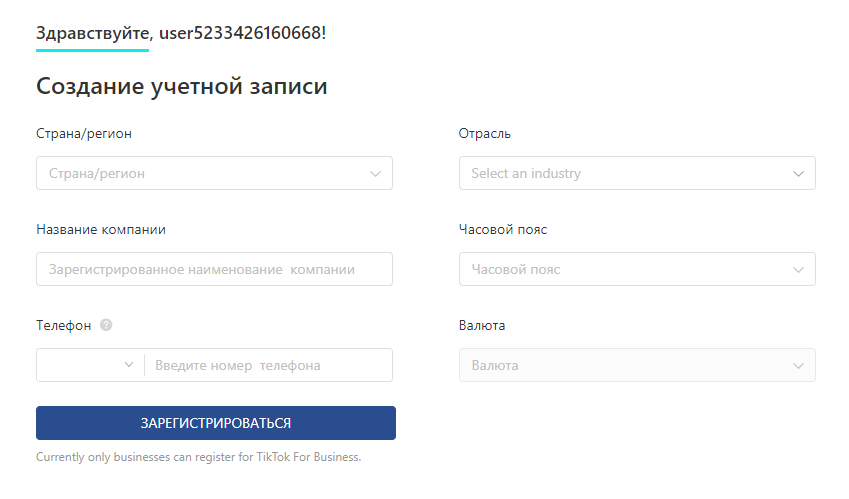Open the Валюта currency dropdown

pos(636,365)
